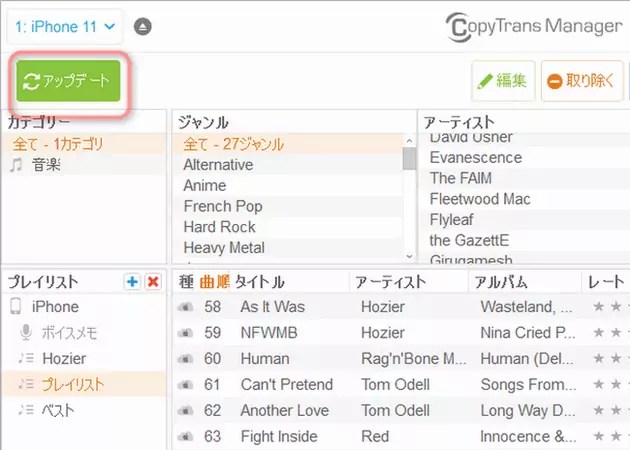Select the Heavy Metal genre
This screenshot has width=630, height=450.
[x=288, y=248]
